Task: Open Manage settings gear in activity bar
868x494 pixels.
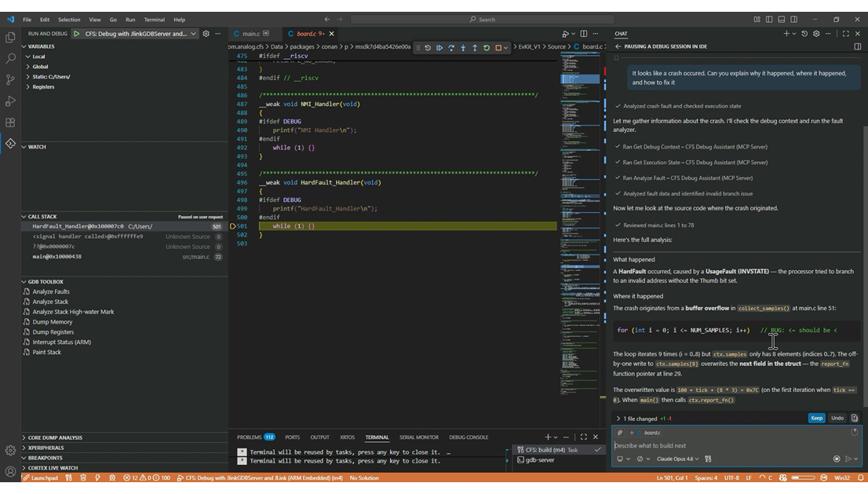Action: tap(10, 450)
